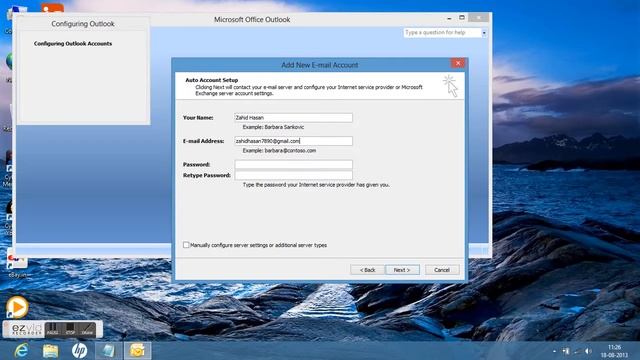The width and height of the screenshot is (640, 360).
Task: Open File Explorer from taskbar
Action: click(51, 351)
